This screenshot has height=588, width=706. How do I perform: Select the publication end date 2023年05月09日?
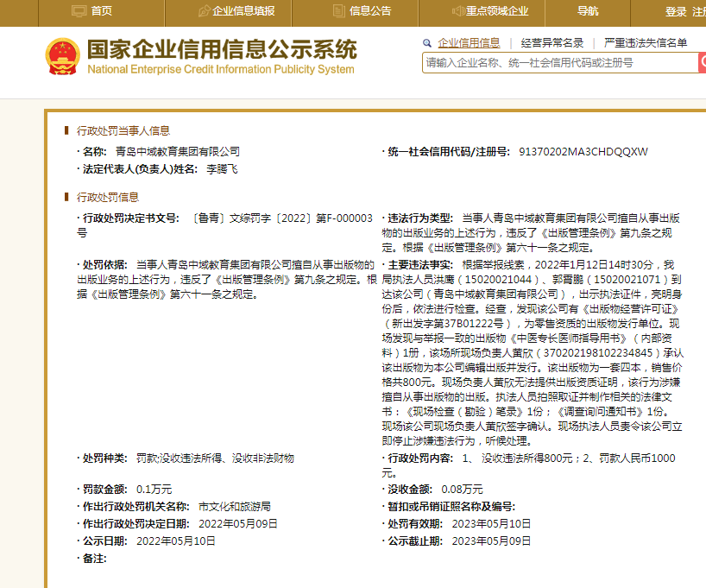tap(491, 541)
